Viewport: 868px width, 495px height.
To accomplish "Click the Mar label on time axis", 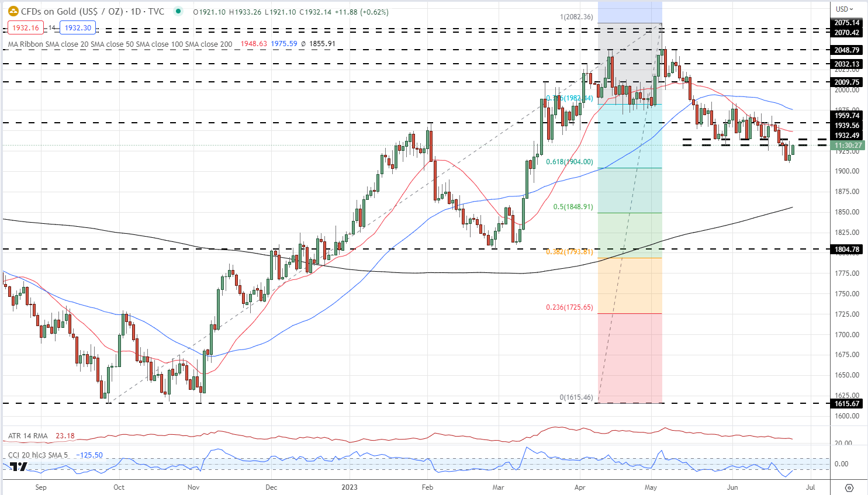I will coord(498,487).
